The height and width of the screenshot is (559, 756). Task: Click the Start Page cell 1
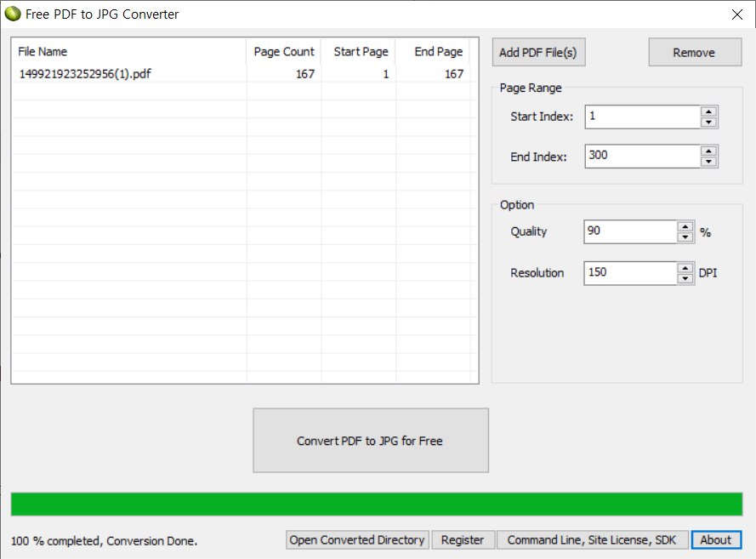(386, 74)
